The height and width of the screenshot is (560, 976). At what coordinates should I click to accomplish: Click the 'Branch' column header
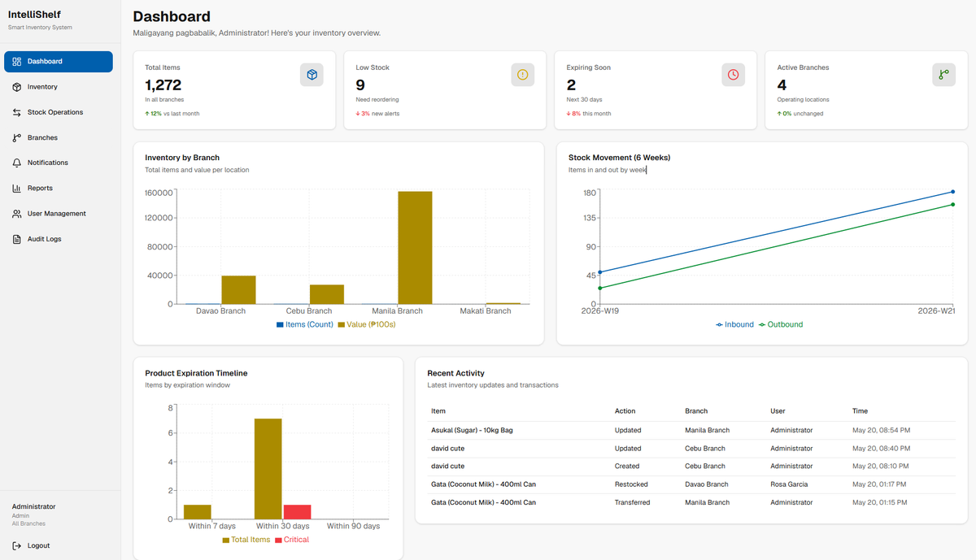[696, 411]
